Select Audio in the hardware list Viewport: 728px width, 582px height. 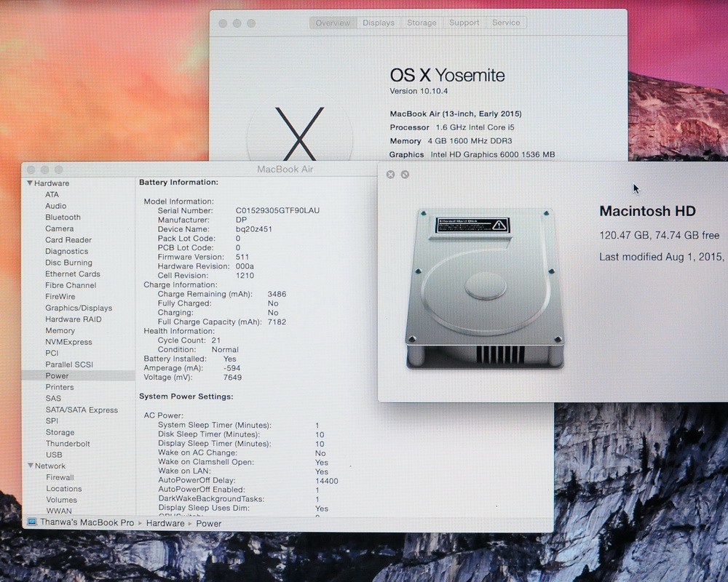click(56, 206)
